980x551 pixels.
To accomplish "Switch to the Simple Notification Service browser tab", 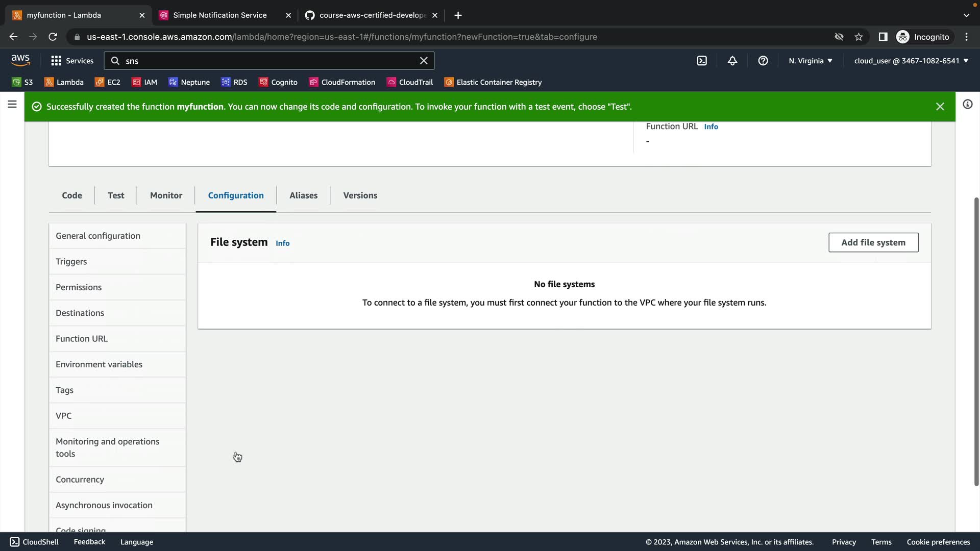I will pyautogui.click(x=219, y=15).
